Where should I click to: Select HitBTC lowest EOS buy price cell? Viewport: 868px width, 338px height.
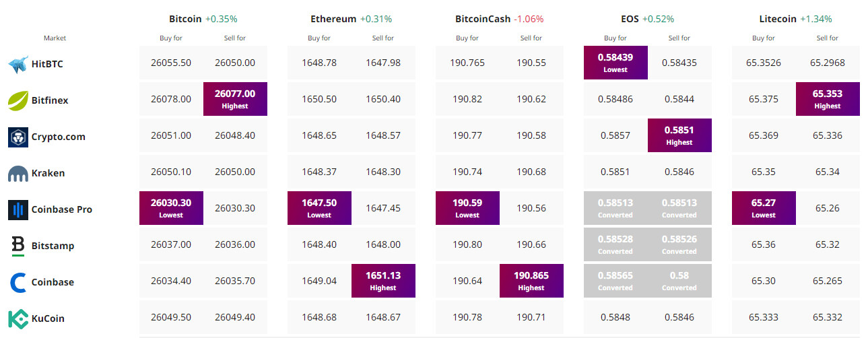[x=615, y=63]
